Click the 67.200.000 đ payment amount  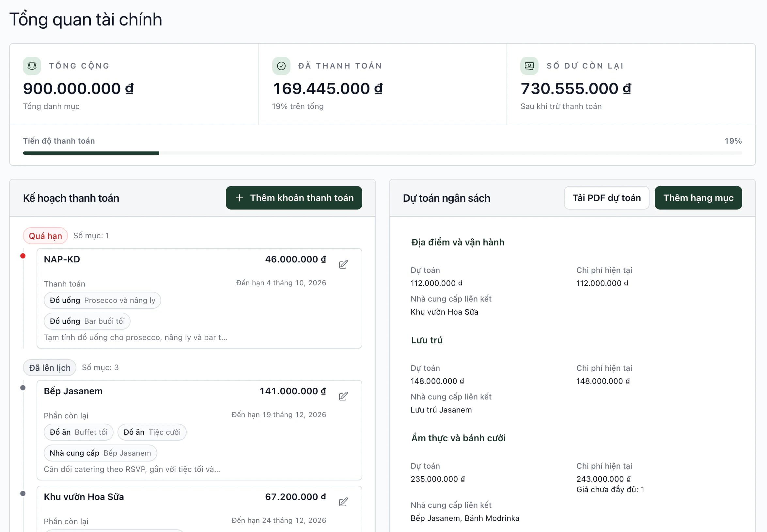pyautogui.click(x=295, y=497)
